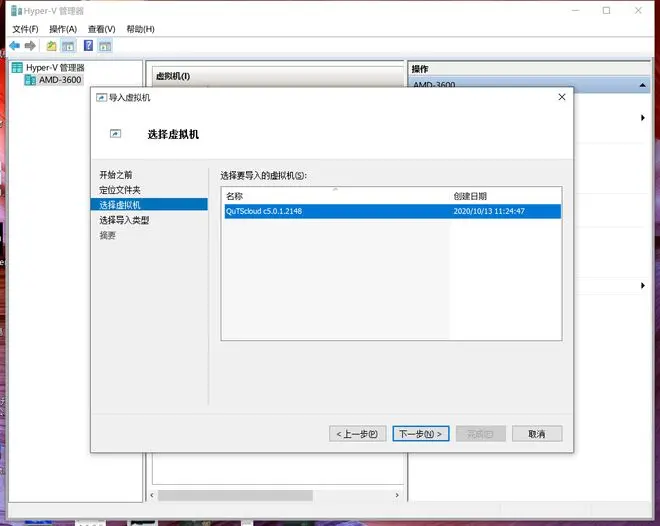Maximize the Hyper-V Manager window
Viewport: 660px width, 526px height.
point(607,11)
